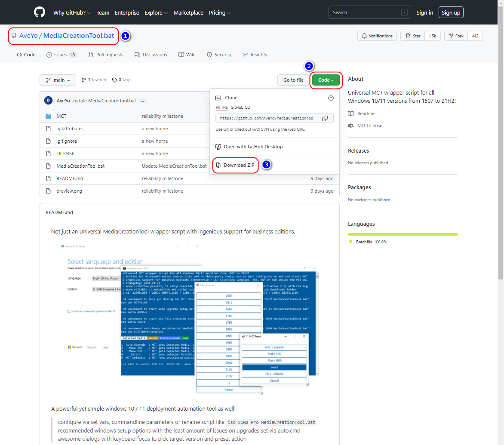Image resolution: width=504 pixels, height=445 pixels.
Task: Open the Why GitHub? dropdown menu
Action: tap(72, 12)
